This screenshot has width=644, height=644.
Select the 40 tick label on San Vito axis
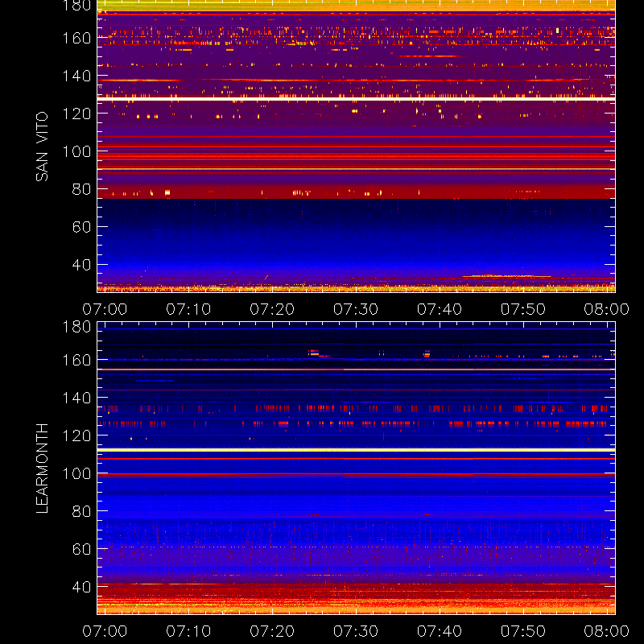pyautogui.click(x=81, y=265)
